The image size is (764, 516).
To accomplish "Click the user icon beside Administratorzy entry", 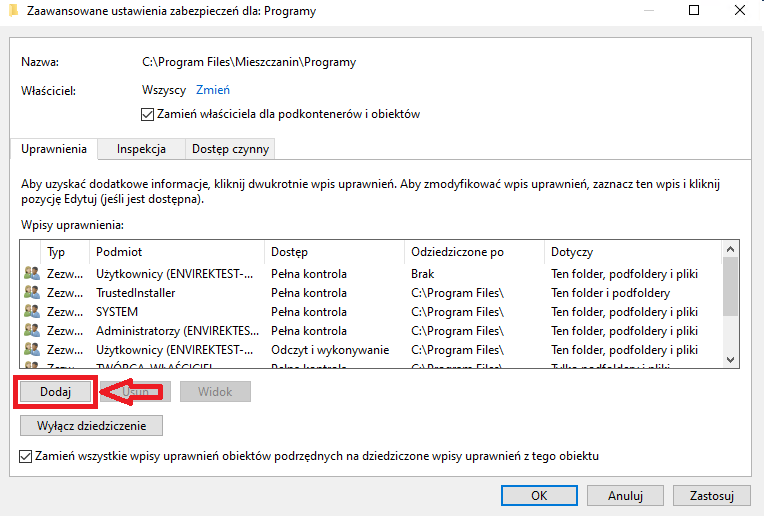I will coord(32,331).
